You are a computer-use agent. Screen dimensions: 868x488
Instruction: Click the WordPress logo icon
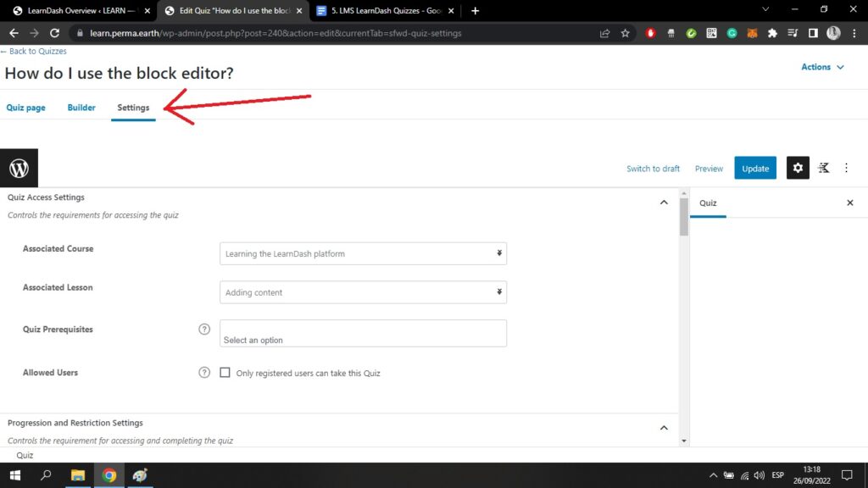click(19, 168)
